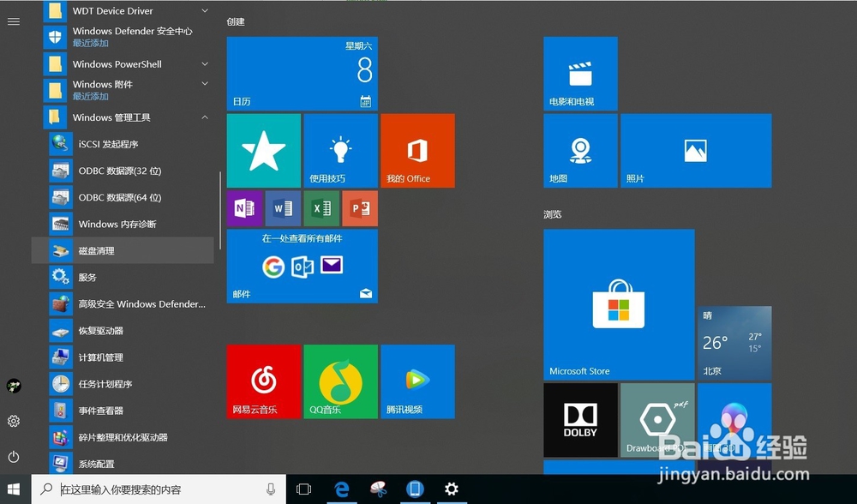Open 事件查看器
Viewport: 857px width, 504px height.
tap(127, 411)
